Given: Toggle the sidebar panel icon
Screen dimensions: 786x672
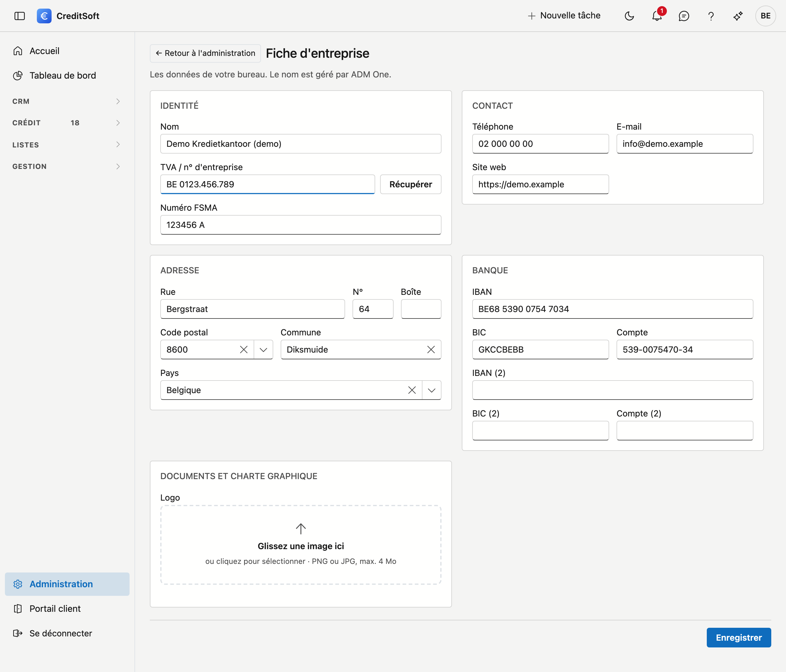Looking at the screenshot, I should point(19,16).
